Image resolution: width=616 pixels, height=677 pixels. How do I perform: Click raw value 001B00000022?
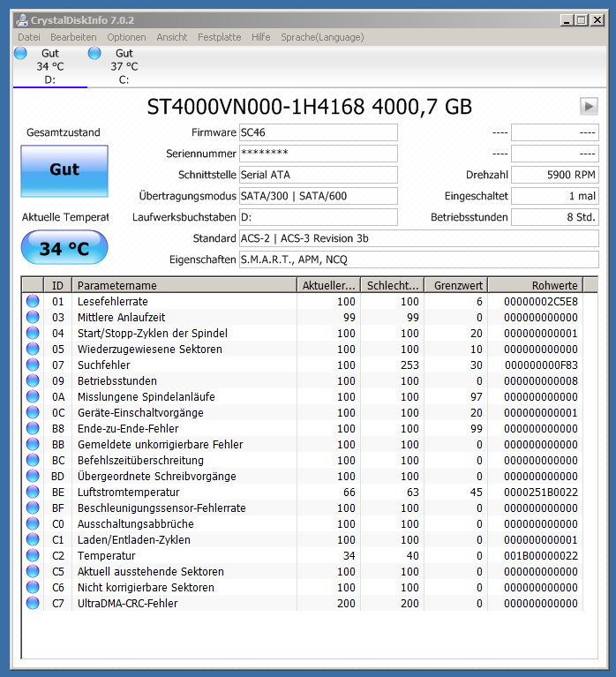coord(540,555)
